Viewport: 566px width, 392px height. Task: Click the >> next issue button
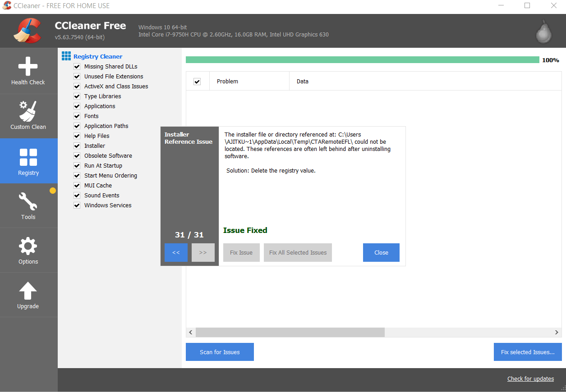(203, 252)
